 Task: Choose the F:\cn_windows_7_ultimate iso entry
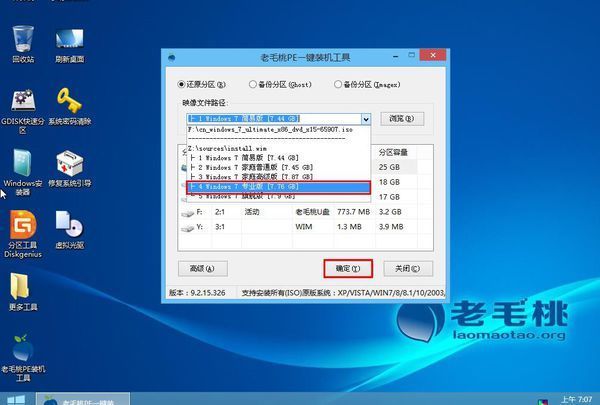[x=279, y=130]
